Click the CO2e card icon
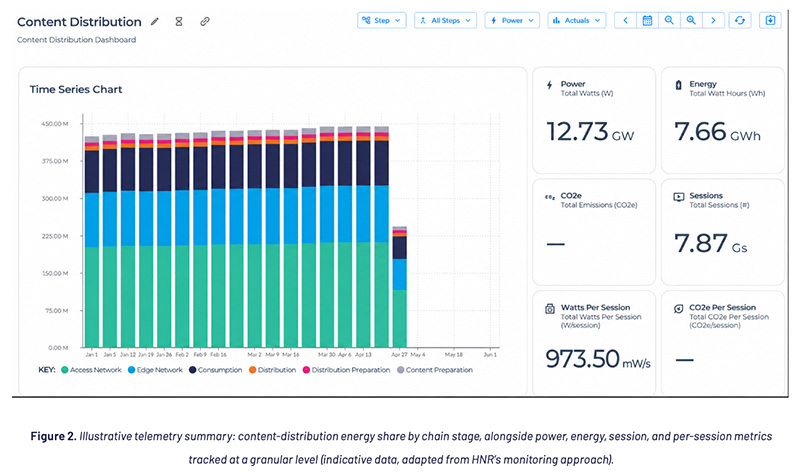Image resolution: width=800 pixels, height=472 pixels. coord(549,197)
